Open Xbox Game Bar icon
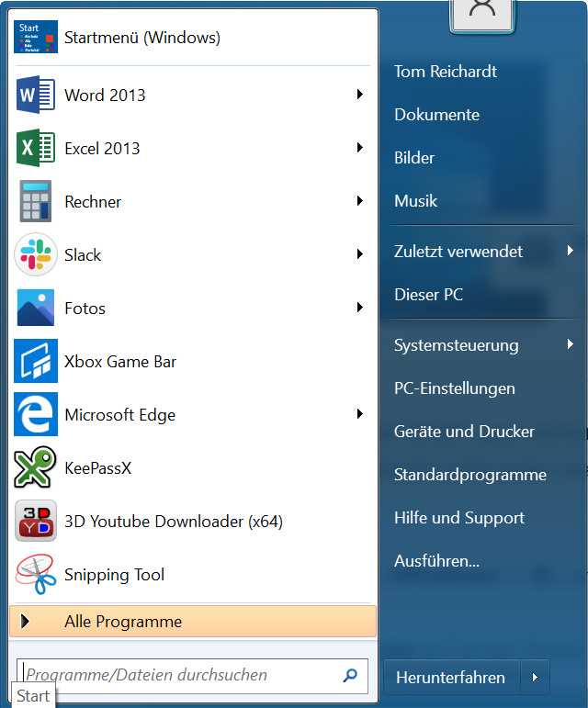The height and width of the screenshot is (708, 588). click(36, 361)
